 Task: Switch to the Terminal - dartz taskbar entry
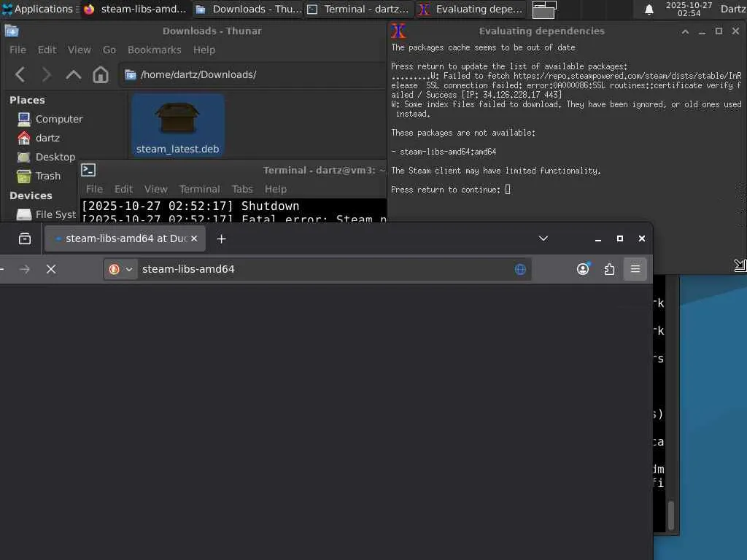click(359, 9)
